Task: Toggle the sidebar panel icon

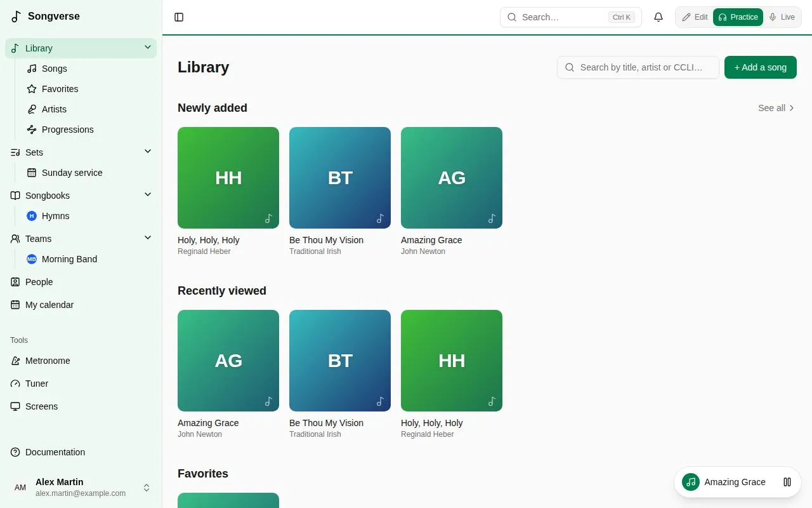Action: coord(179,17)
